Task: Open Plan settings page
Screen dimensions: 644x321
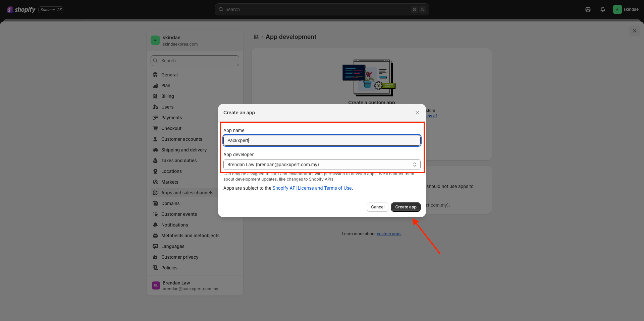Action: coord(195,85)
